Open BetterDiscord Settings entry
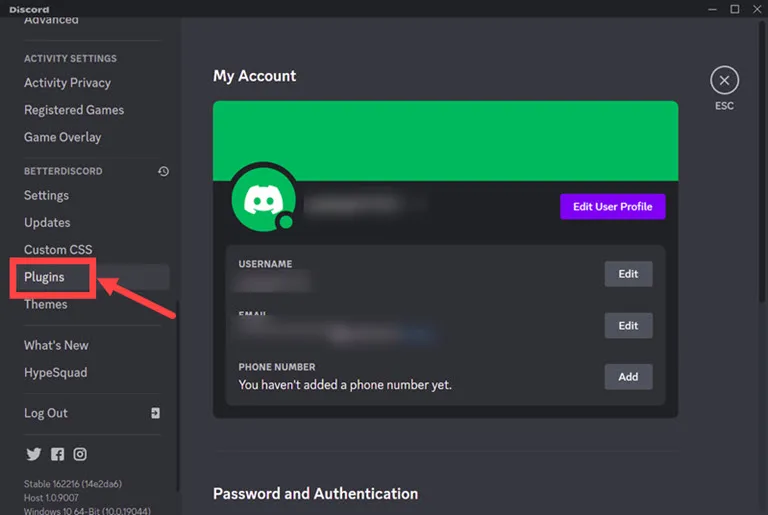The height and width of the screenshot is (515, 768). tap(46, 196)
